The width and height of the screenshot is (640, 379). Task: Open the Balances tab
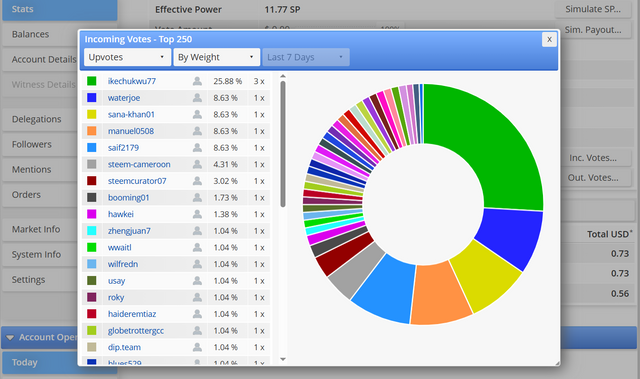tap(40, 34)
